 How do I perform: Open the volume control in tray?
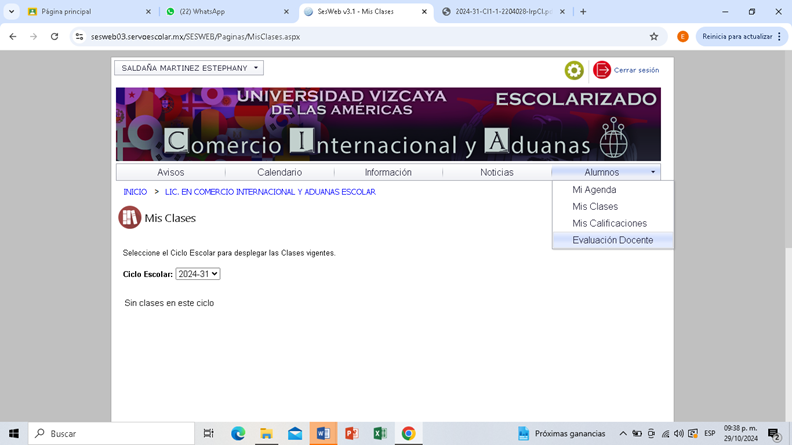(x=679, y=433)
